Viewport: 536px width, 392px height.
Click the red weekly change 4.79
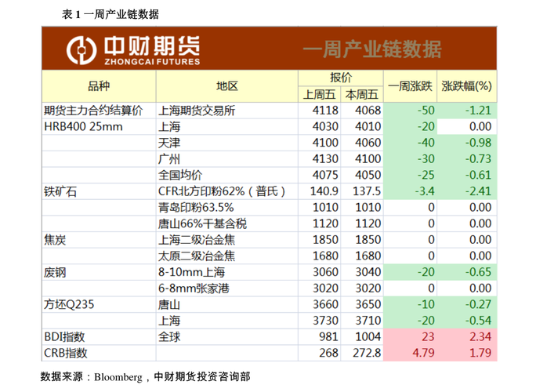[423, 353]
